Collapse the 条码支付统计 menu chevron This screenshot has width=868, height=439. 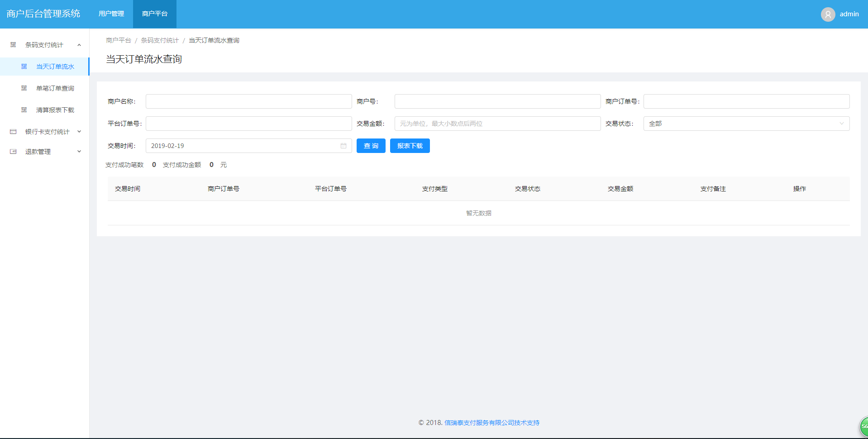(79, 45)
